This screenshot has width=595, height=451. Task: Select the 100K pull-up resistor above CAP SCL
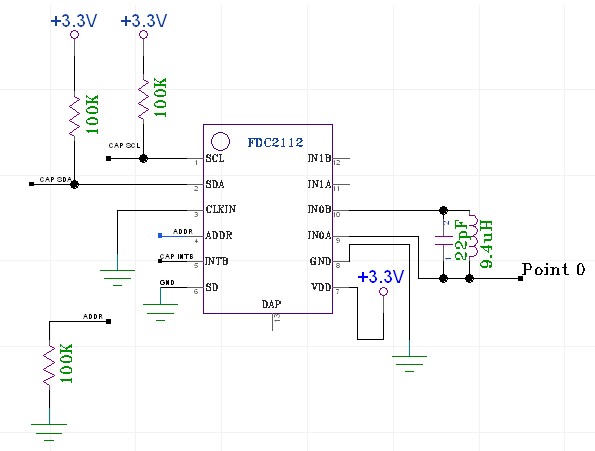tap(143, 99)
